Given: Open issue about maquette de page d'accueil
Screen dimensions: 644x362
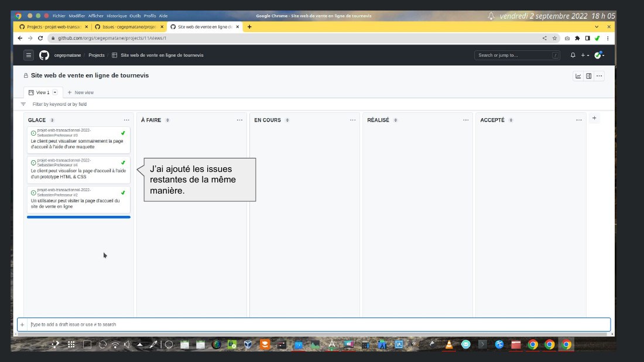Looking at the screenshot, I should pyautogui.click(x=77, y=144).
